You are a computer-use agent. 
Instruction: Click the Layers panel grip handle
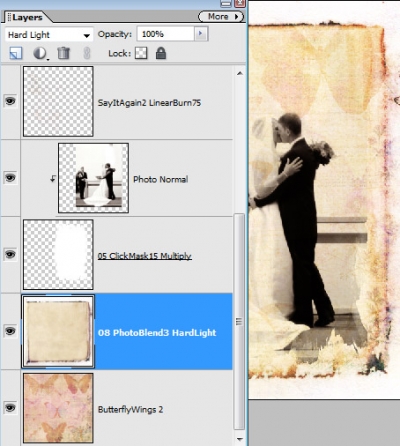click(9, 17)
